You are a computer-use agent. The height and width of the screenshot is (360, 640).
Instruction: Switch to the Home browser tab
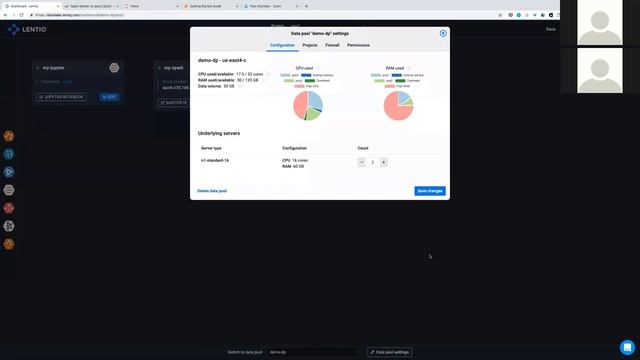click(x=151, y=6)
